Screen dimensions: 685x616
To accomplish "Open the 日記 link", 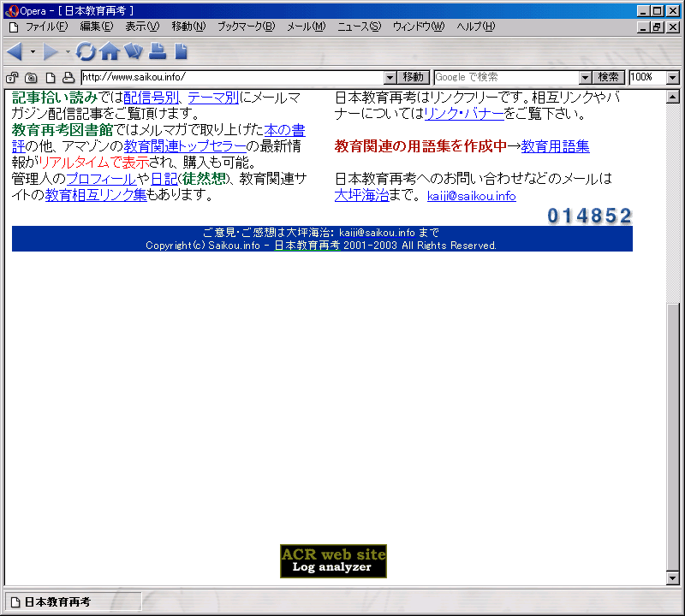I will point(164,179).
